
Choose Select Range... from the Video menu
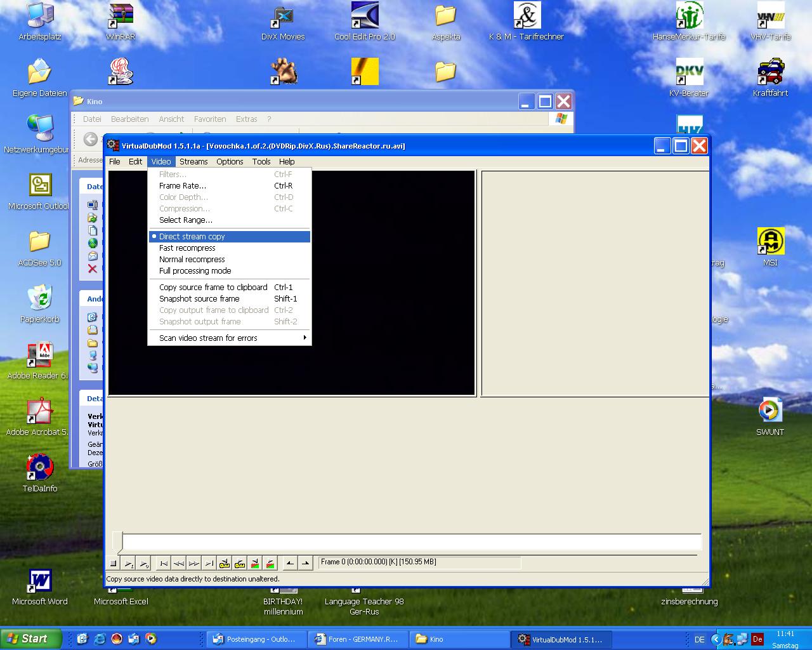pyautogui.click(x=230, y=220)
